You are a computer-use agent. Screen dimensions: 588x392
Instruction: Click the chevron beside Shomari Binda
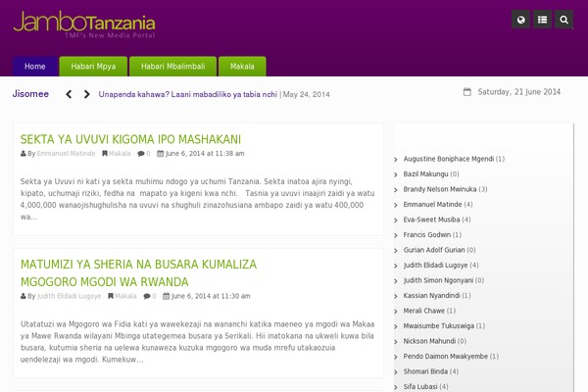[x=396, y=371]
